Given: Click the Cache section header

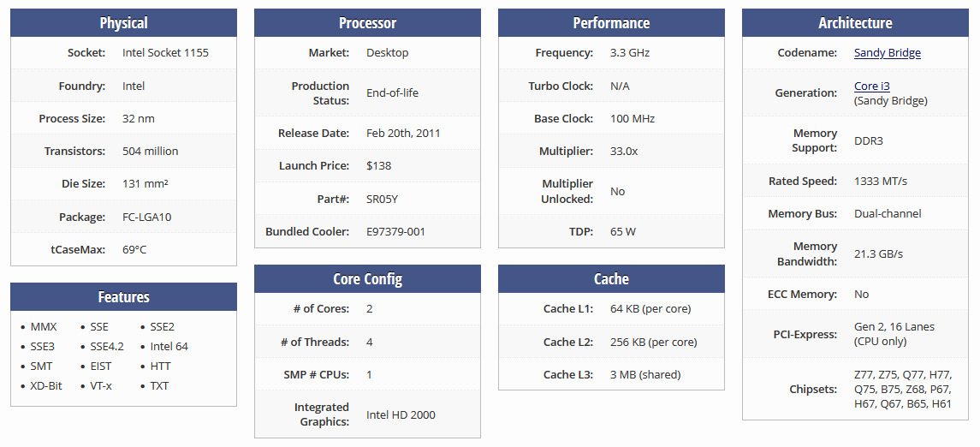Looking at the screenshot, I should click(611, 279).
